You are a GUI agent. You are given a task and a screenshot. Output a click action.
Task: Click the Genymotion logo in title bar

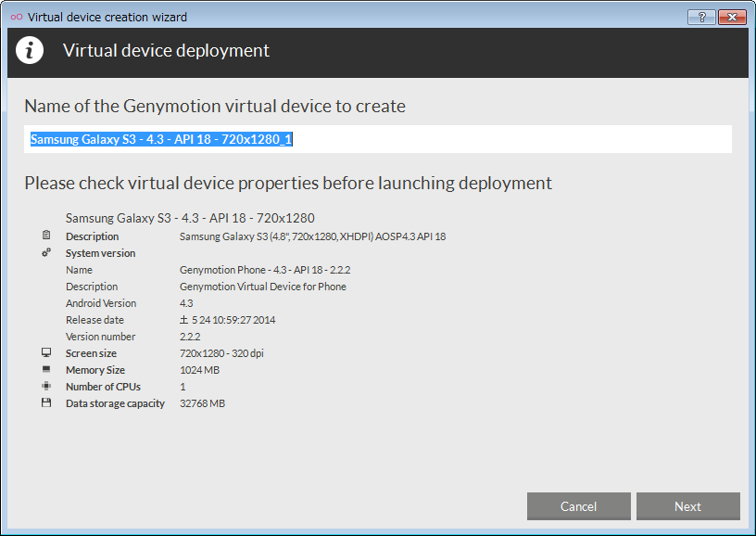[17, 17]
